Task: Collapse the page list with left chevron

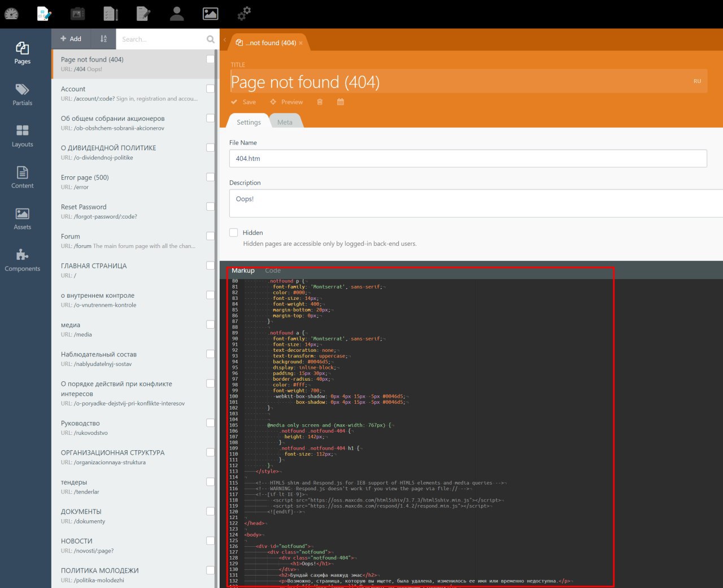Action: [224, 40]
